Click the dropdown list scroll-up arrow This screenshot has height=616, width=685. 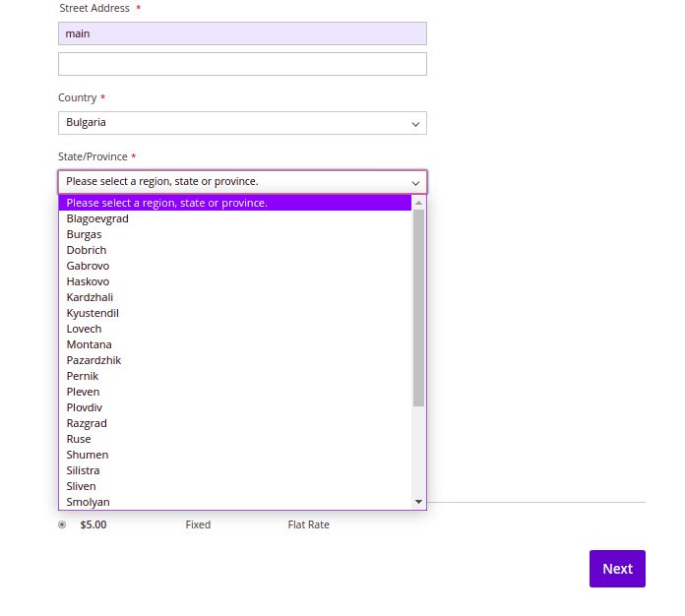(x=418, y=203)
